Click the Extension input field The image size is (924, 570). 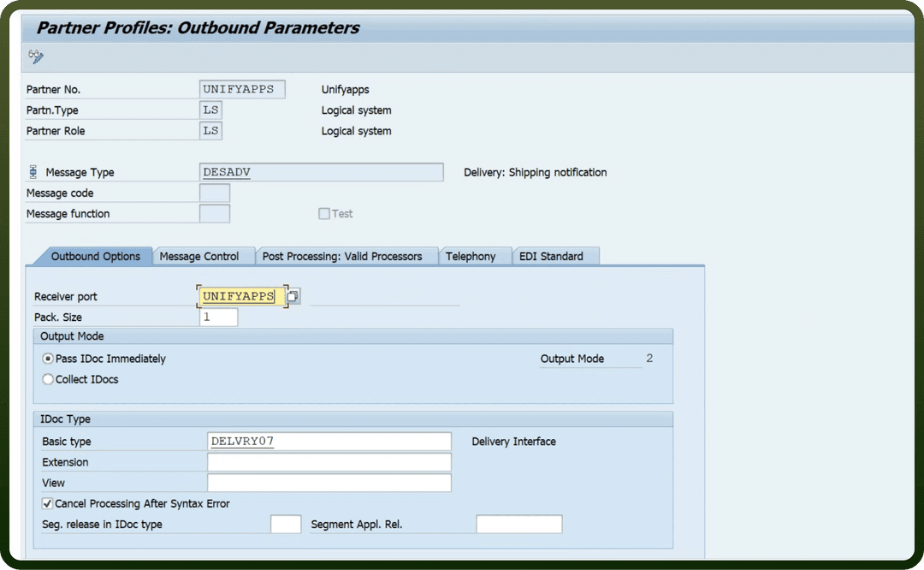(329, 462)
